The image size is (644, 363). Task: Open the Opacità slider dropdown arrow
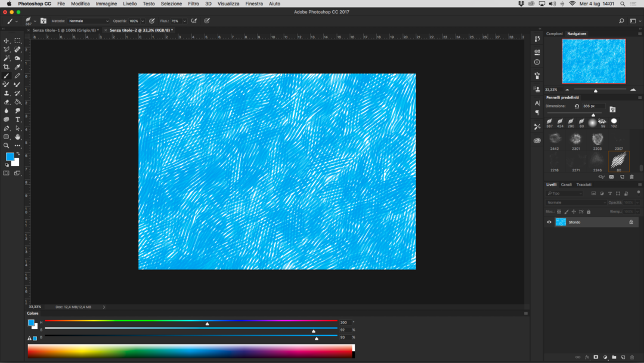click(143, 21)
